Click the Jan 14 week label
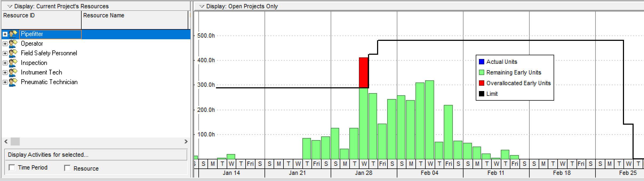644x181 pixels. point(231,173)
